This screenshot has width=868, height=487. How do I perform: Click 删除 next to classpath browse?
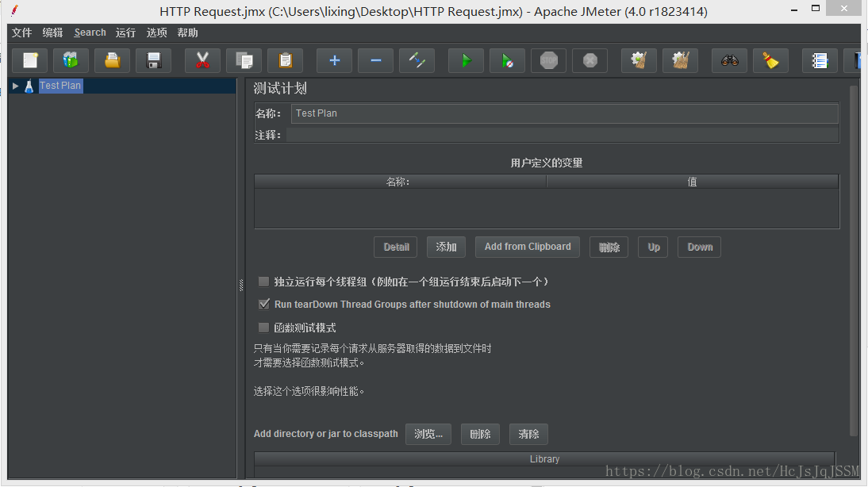click(x=481, y=435)
